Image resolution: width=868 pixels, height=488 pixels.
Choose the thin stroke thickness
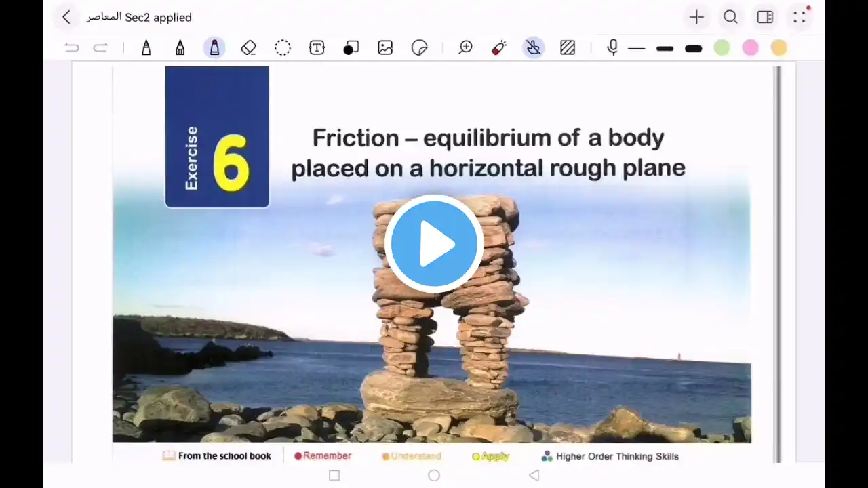[x=636, y=49]
